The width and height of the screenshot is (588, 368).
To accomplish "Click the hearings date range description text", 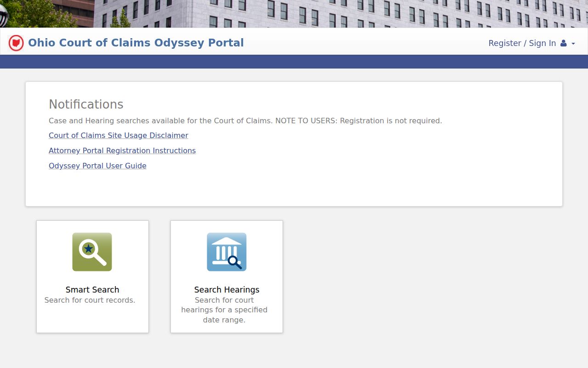I will point(224,310).
